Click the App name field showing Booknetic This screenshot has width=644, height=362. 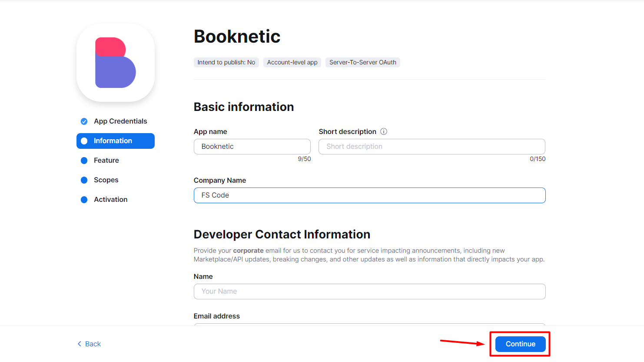pyautogui.click(x=252, y=146)
